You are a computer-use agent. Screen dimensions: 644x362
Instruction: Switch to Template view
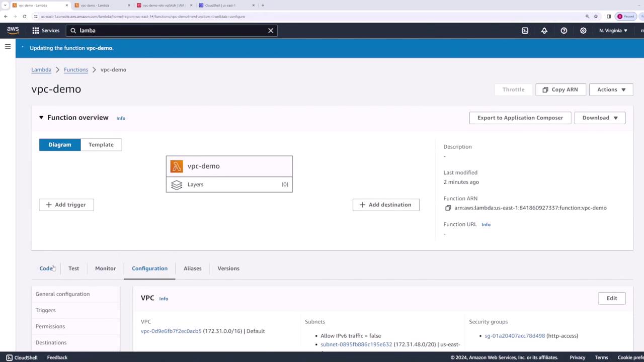point(101,145)
